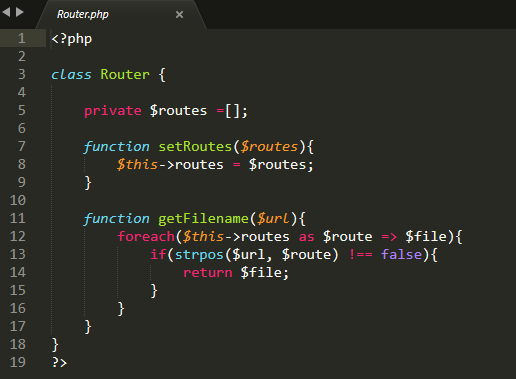Click line number 7 in gutter

(22, 146)
